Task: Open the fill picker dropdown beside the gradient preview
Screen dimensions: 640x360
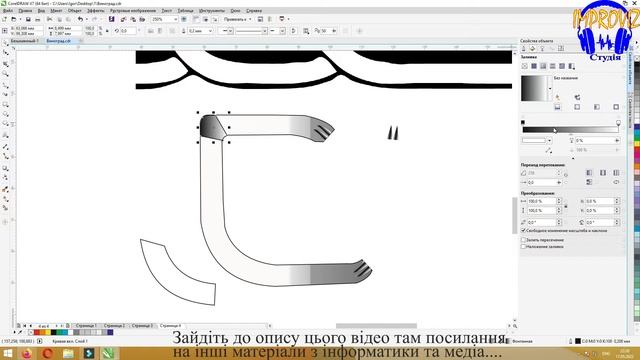Action: click(x=550, y=89)
